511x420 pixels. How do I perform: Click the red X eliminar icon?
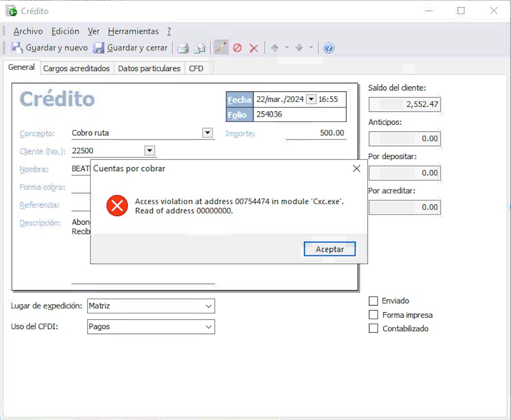253,48
